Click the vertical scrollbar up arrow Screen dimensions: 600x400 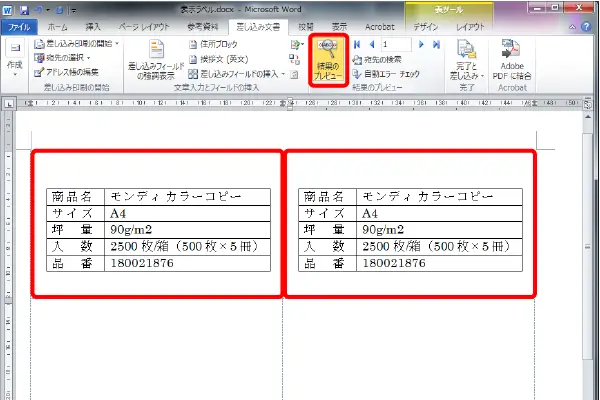pyautogui.click(x=588, y=116)
